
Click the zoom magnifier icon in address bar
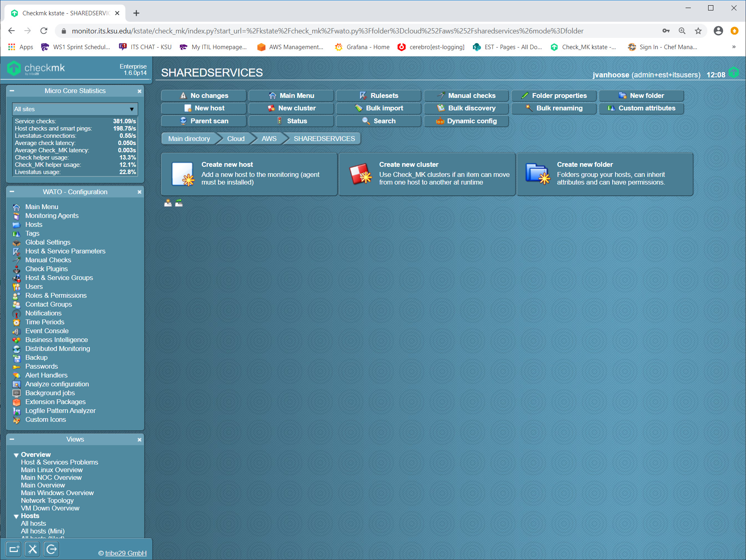pyautogui.click(x=682, y=31)
